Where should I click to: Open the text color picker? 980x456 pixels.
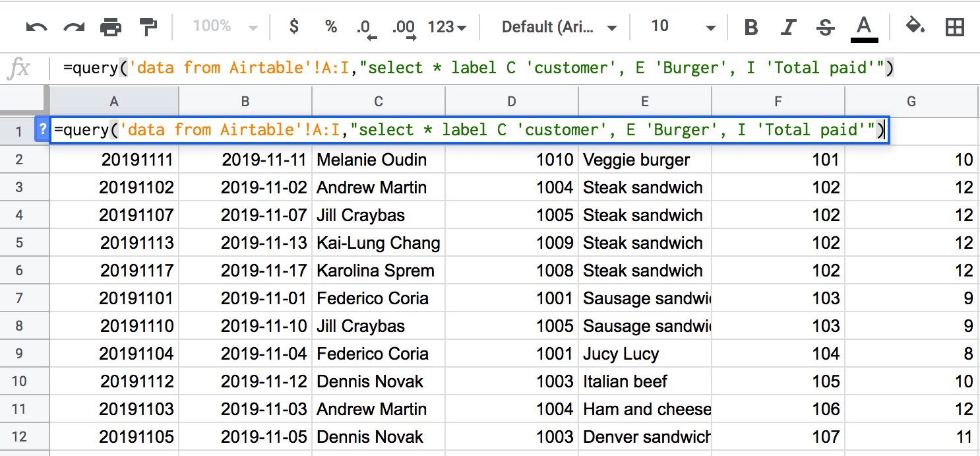[x=864, y=29]
